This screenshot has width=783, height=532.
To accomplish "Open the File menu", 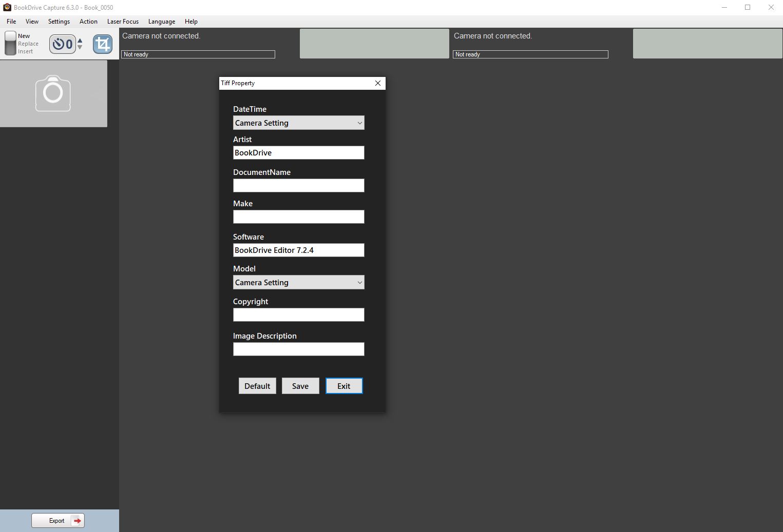I will (x=11, y=22).
